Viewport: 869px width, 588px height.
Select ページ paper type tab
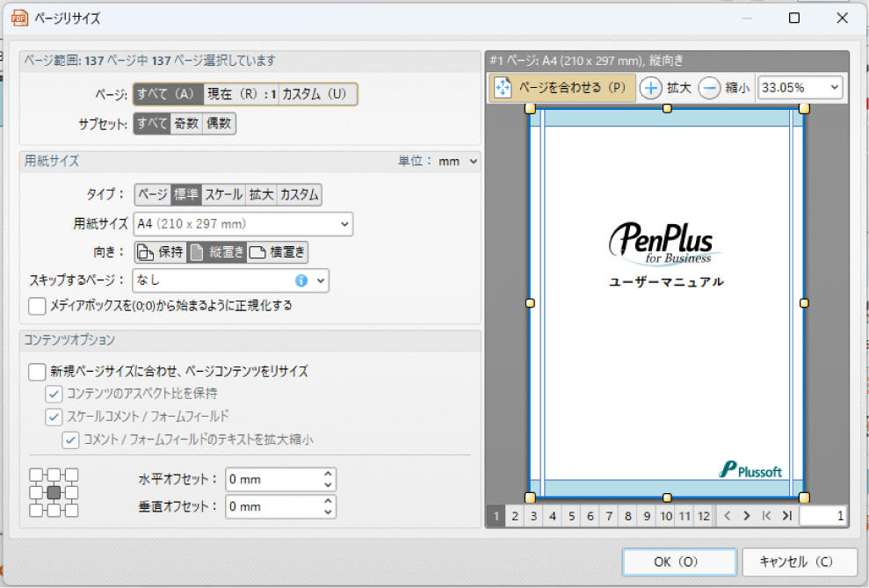click(x=153, y=194)
